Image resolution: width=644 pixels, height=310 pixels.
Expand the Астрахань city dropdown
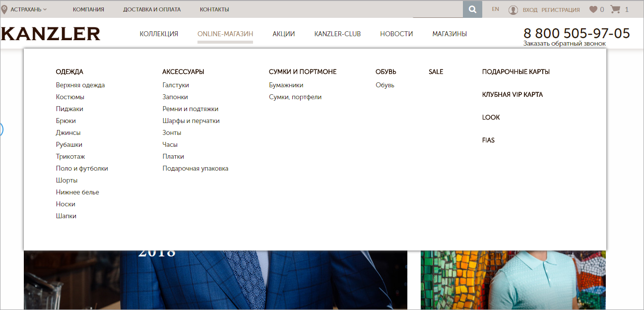point(29,9)
